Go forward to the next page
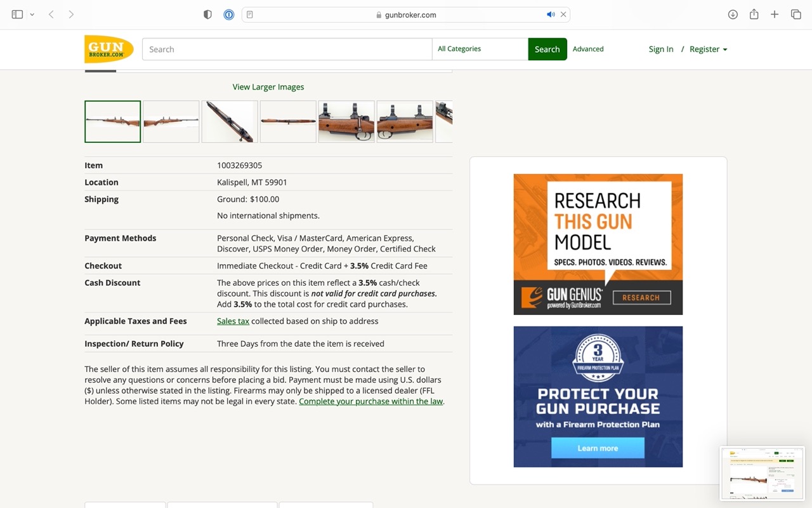The width and height of the screenshot is (812, 508). pyautogui.click(x=71, y=15)
